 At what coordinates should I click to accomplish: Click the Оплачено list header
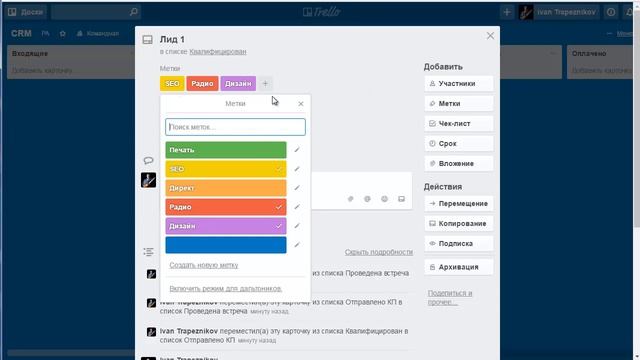[589, 53]
